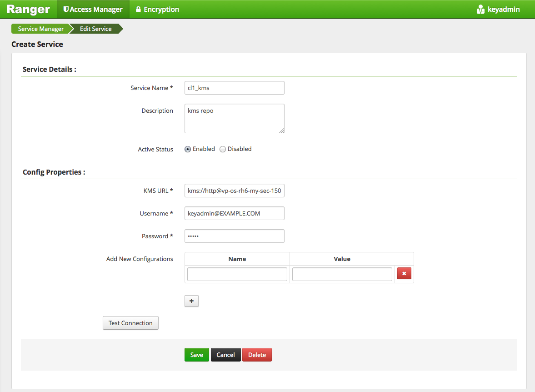
Task: Click the Service Name input field
Action: pos(234,88)
